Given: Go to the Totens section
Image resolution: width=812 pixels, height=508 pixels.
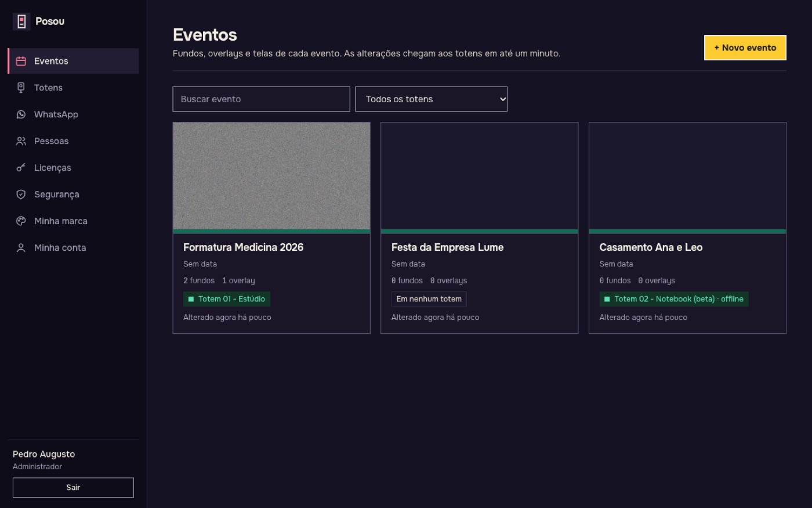Looking at the screenshot, I should click(x=73, y=88).
